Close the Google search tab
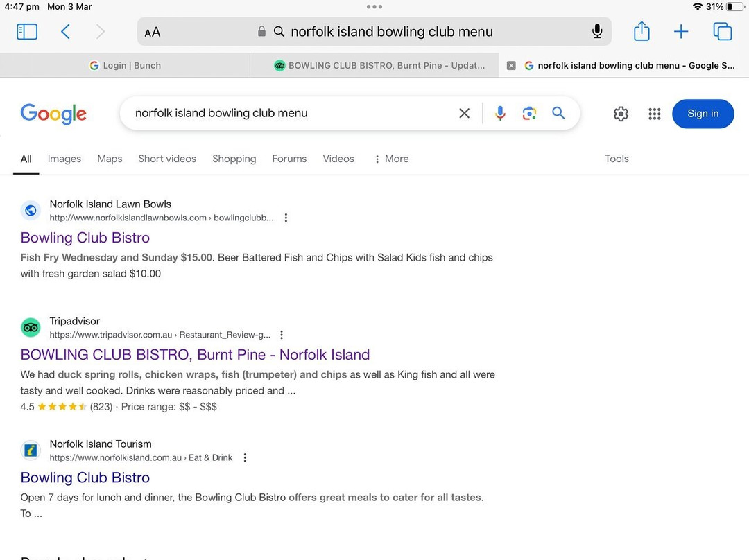This screenshot has width=749, height=560. (x=511, y=65)
